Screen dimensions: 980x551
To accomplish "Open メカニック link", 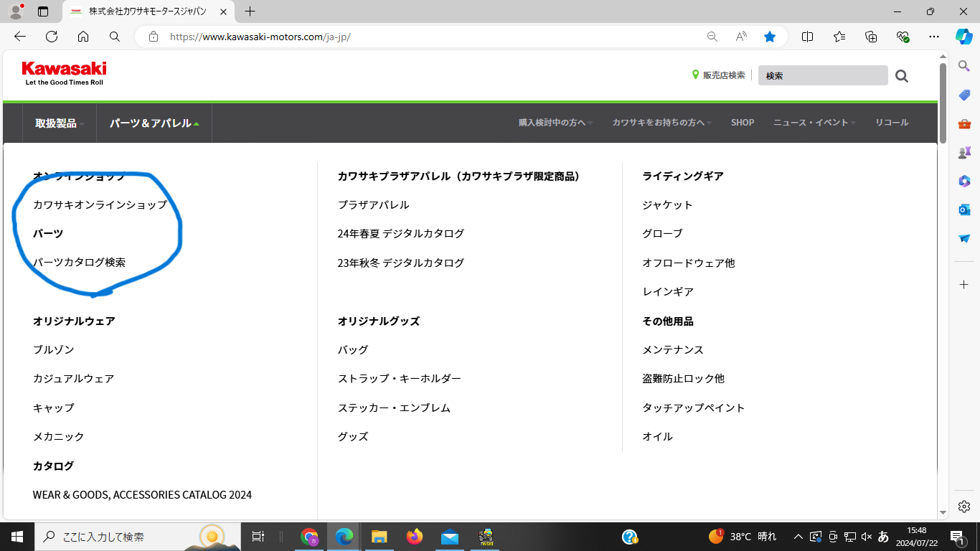I will point(59,436).
